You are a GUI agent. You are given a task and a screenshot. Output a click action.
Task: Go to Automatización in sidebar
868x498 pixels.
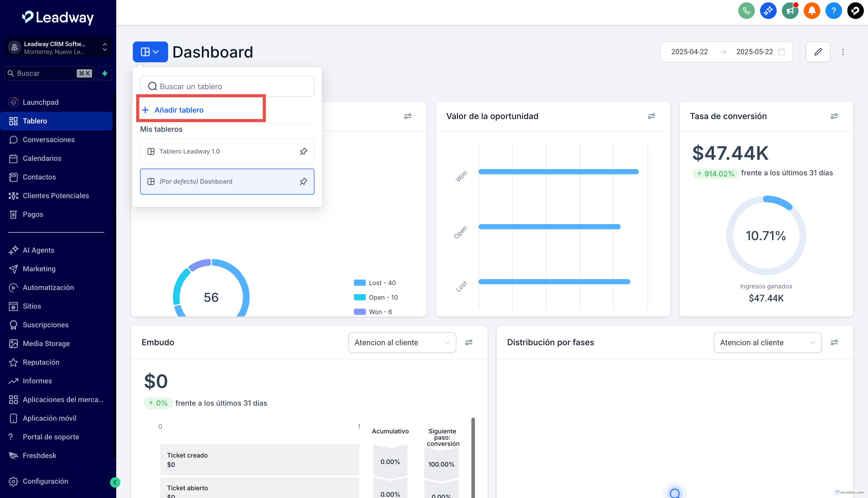[48, 287]
